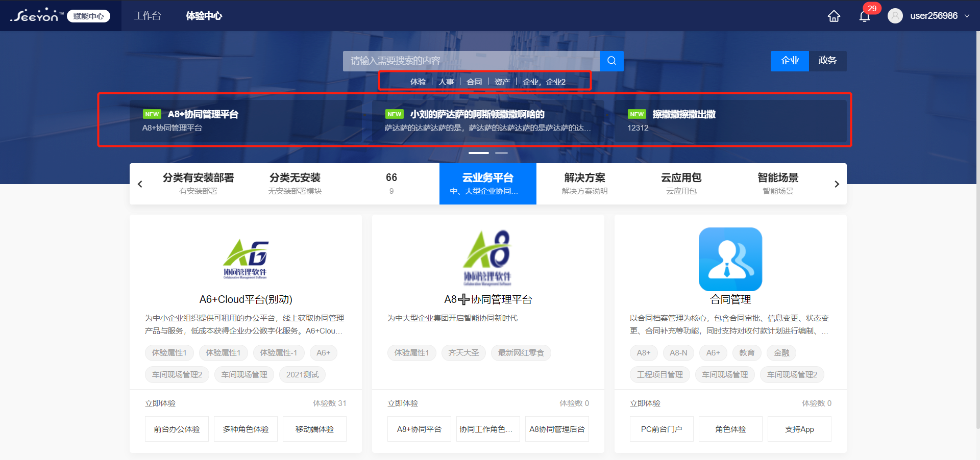980x460 pixels.
Task: Click the 人事 hot keyword
Action: point(446,82)
